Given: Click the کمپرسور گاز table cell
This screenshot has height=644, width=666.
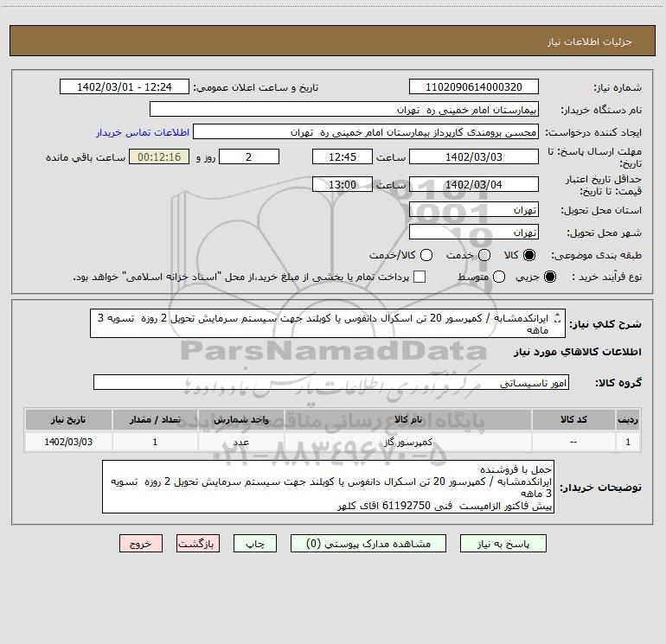Looking at the screenshot, I should point(407,442).
